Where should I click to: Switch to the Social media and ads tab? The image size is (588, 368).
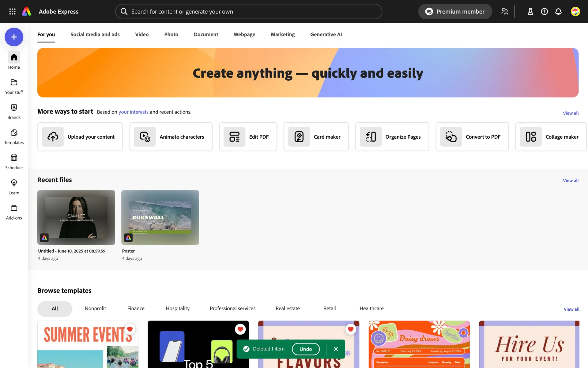click(x=95, y=34)
